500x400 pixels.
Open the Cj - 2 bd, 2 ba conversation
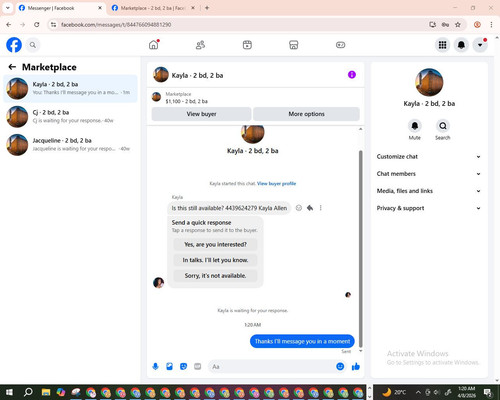[x=70, y=116]
